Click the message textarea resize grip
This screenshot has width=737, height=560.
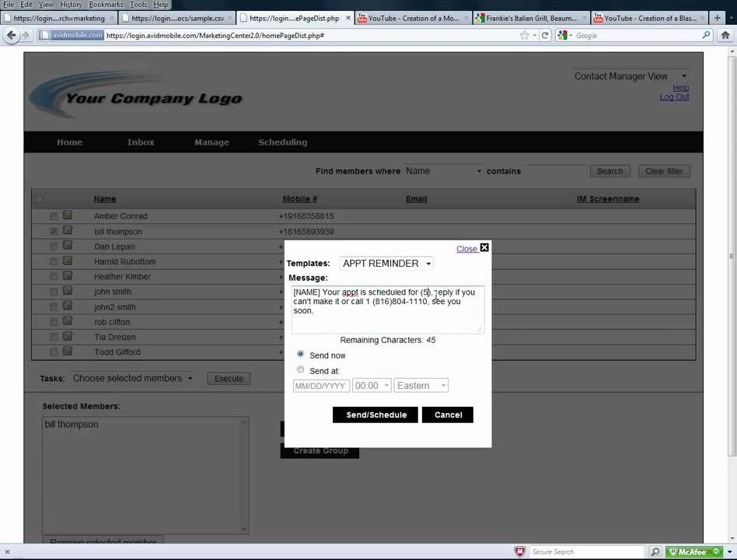click(x=480, y=329)
